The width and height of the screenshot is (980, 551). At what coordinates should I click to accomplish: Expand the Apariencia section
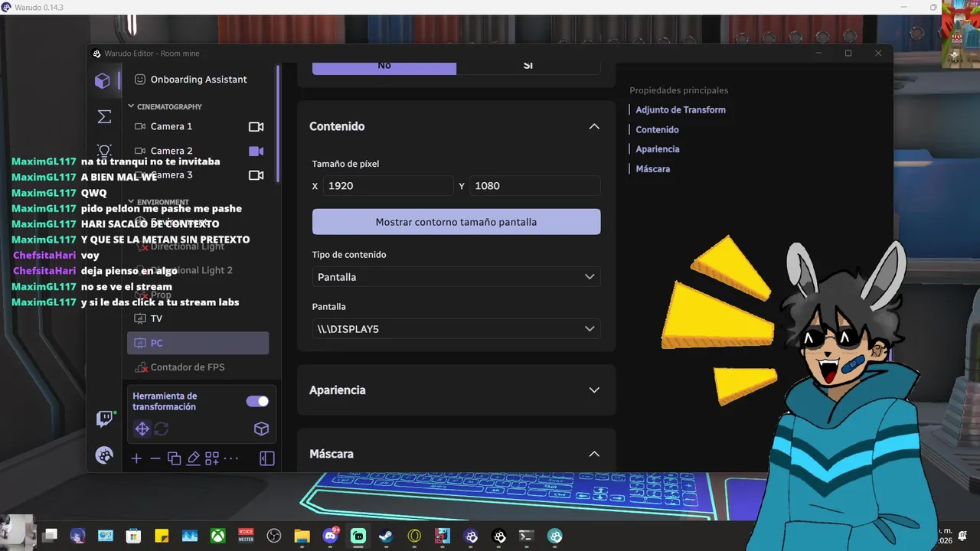point(594,390)
